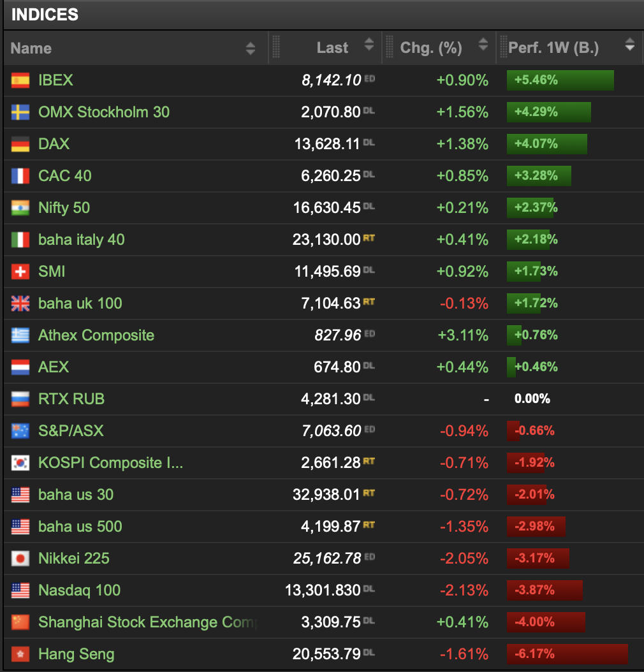Open the Nasdaq 100 index link
This screenshot has width=644, height=672.
(79, 590)
